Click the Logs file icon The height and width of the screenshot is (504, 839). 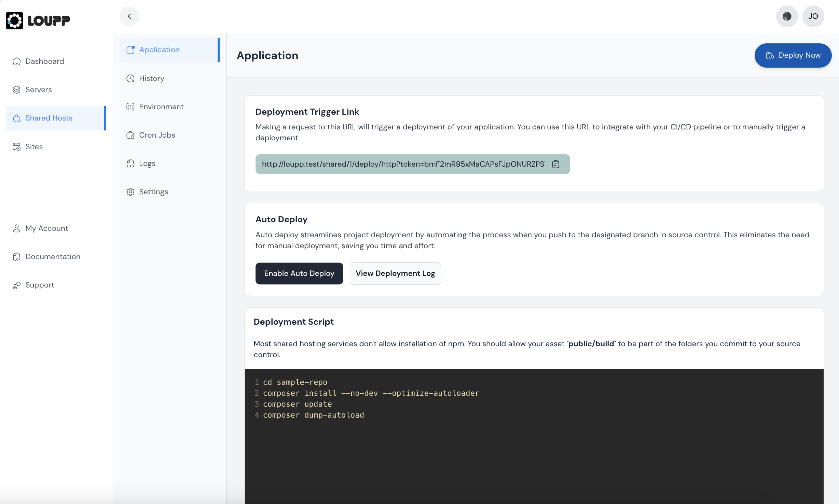[x=130, y=164]
